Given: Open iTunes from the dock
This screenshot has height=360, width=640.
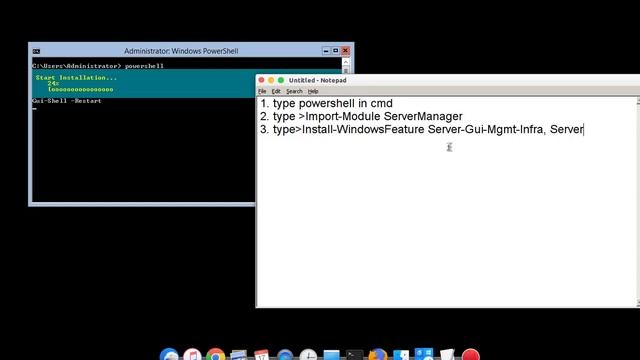Looking at the screenshot, I should pyautogui.click(x=192, y=355).
